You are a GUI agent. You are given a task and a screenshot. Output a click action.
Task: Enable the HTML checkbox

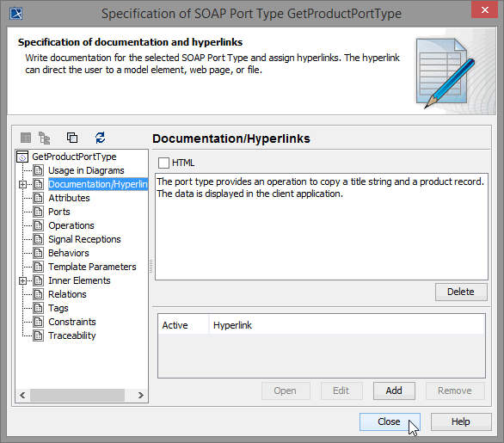(163, 163)
